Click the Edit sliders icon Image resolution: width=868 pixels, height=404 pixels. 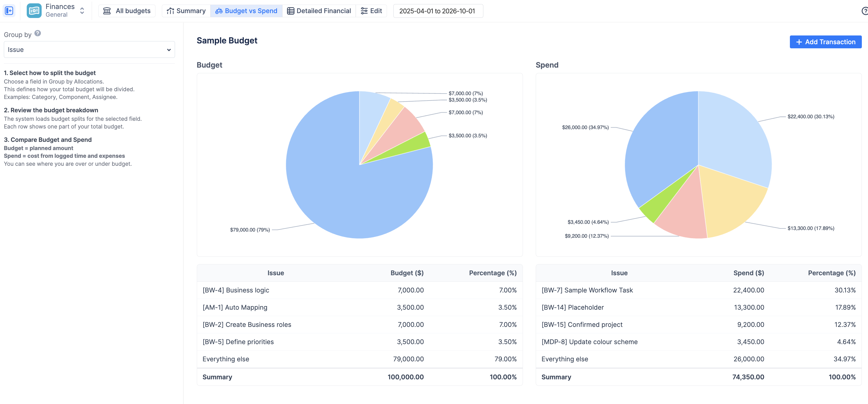click(x=364, y=11)
